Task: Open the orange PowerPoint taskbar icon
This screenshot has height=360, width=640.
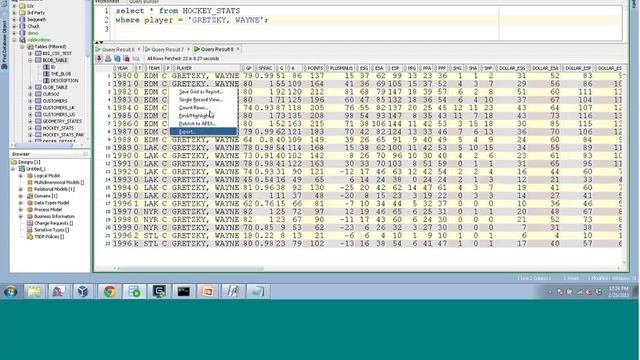Action: click(x=208, y=291)
